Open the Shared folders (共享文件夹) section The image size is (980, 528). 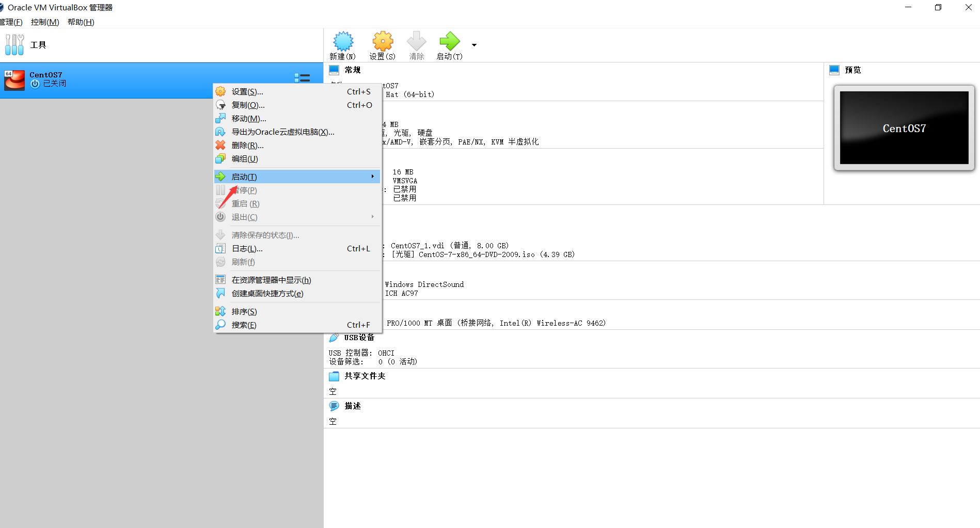(x=365, y=376)
